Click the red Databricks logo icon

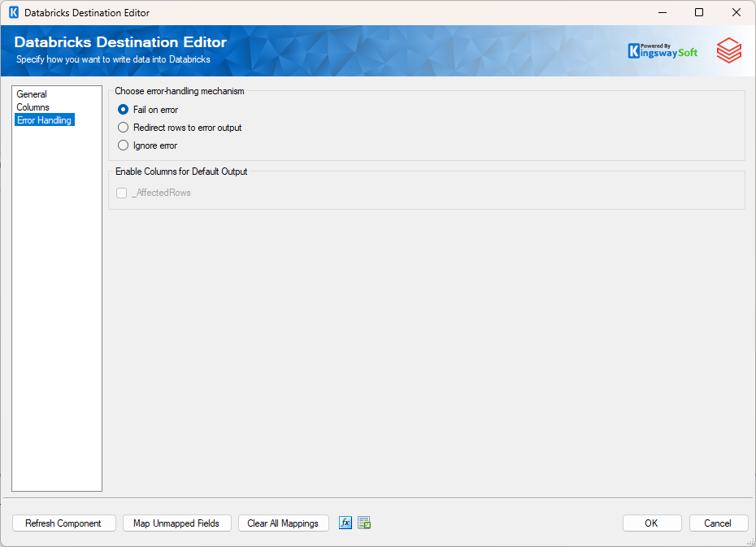728,50
